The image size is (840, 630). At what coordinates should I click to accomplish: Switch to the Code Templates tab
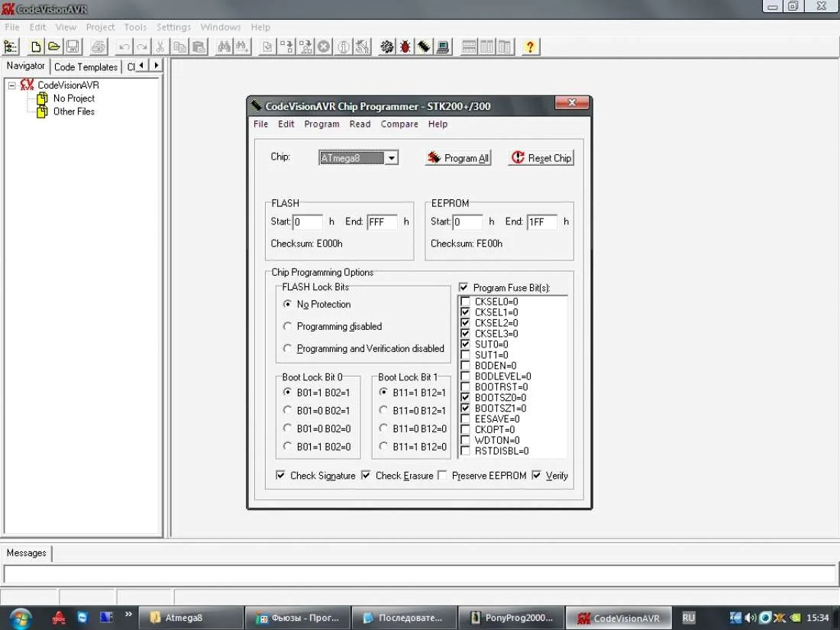[x=86, y=67]
